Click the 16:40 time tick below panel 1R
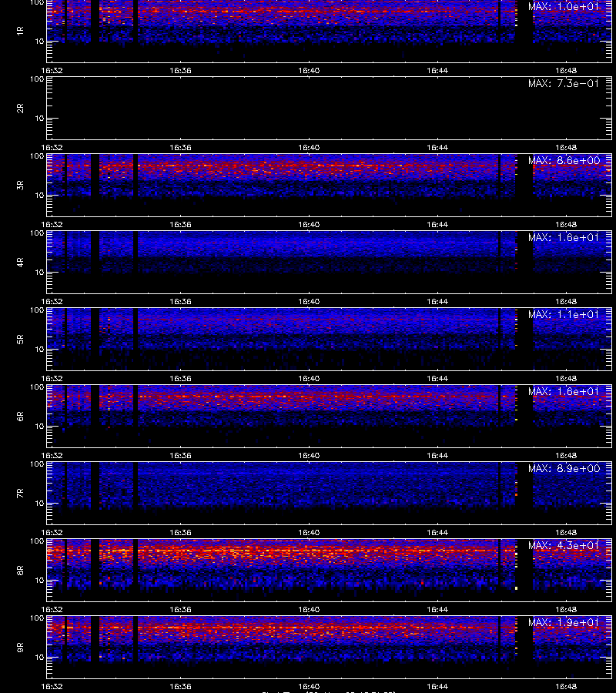 tap(309, 70)
